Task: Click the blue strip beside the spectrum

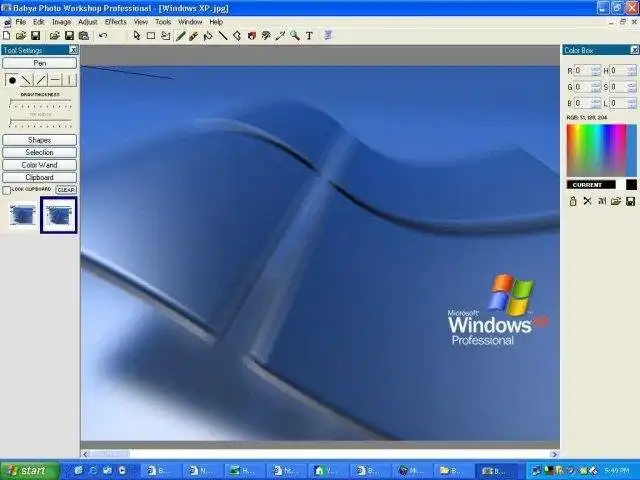Action: 632,150
